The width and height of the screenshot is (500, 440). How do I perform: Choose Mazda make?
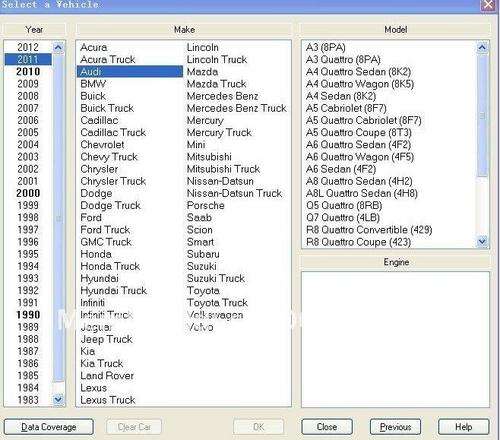(x=202, y=72)
